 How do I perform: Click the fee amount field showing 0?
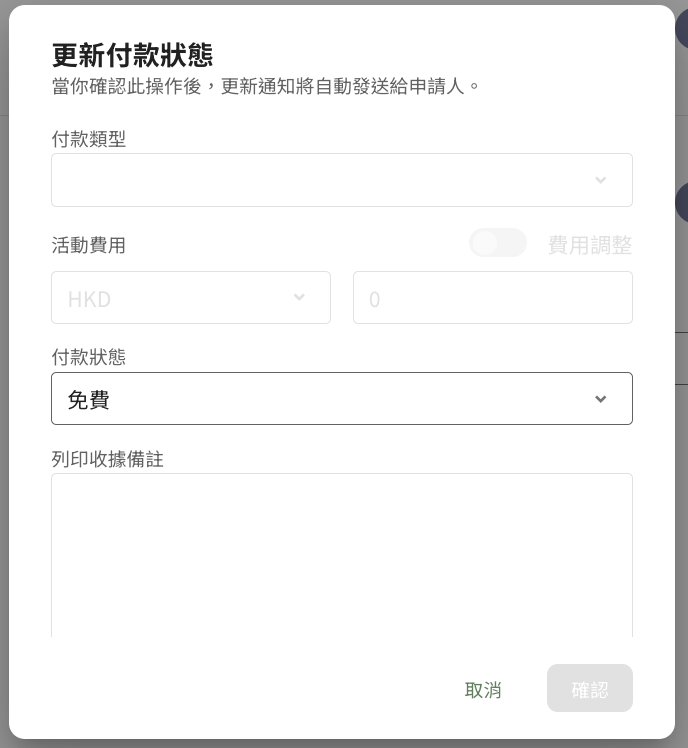click(x=492, y=298)
